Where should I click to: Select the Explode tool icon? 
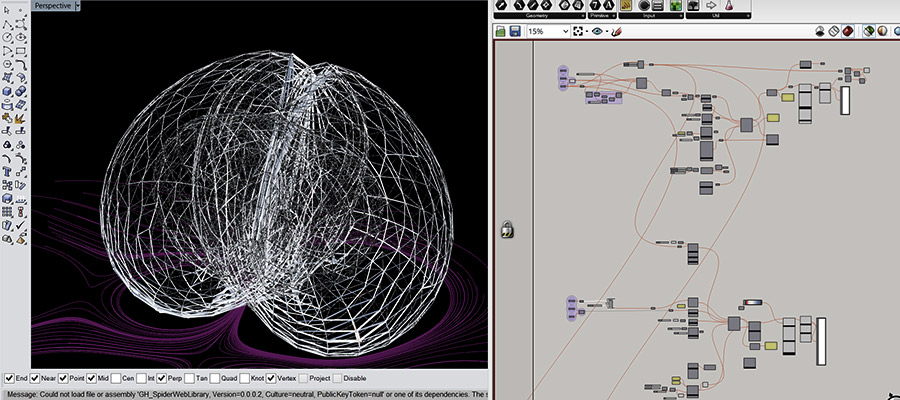[x=21, y=118]
